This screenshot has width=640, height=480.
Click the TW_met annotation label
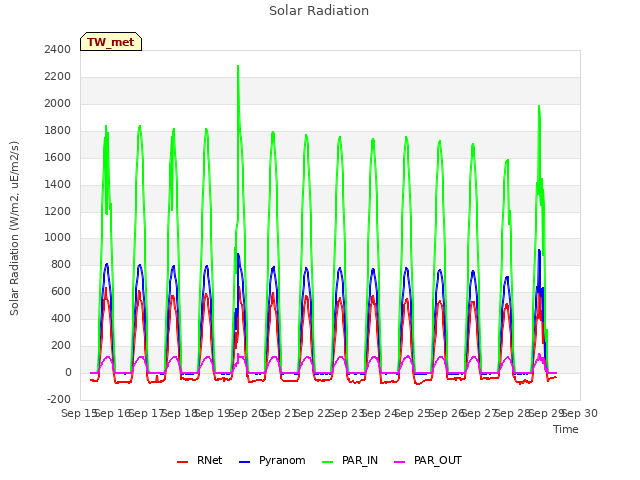tap(111, 42)
